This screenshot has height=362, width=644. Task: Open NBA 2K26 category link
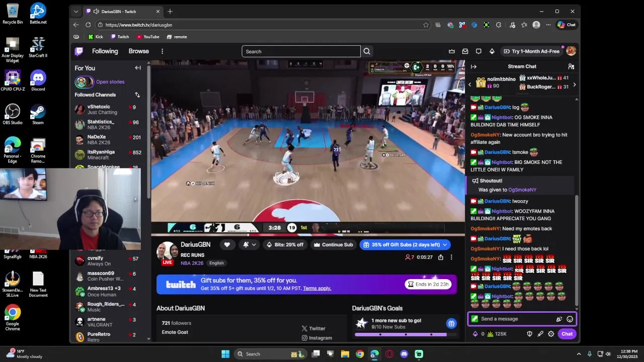(x=192, y=263)
